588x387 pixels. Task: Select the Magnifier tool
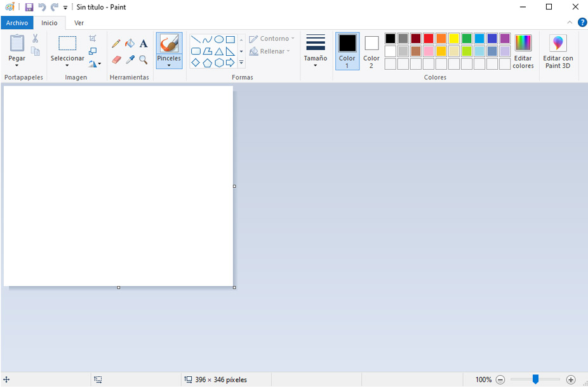(x=144, y=60)
